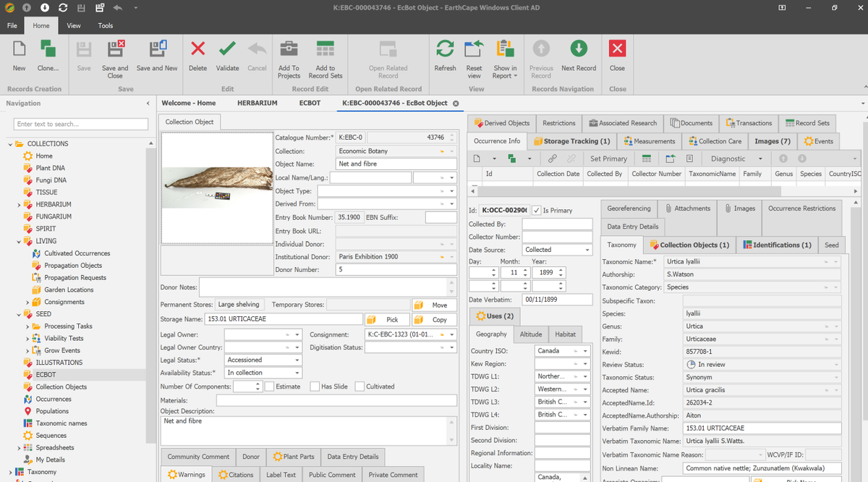The height and width of the screenshot is (482, 868).
Task: Expand the Consignments tree node
Action: [x=27, y=302]
